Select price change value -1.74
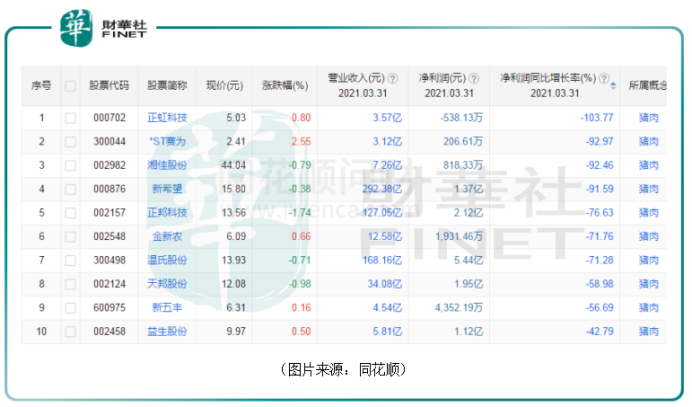Viewport: 692px width, 407px height. pos(300,213)
